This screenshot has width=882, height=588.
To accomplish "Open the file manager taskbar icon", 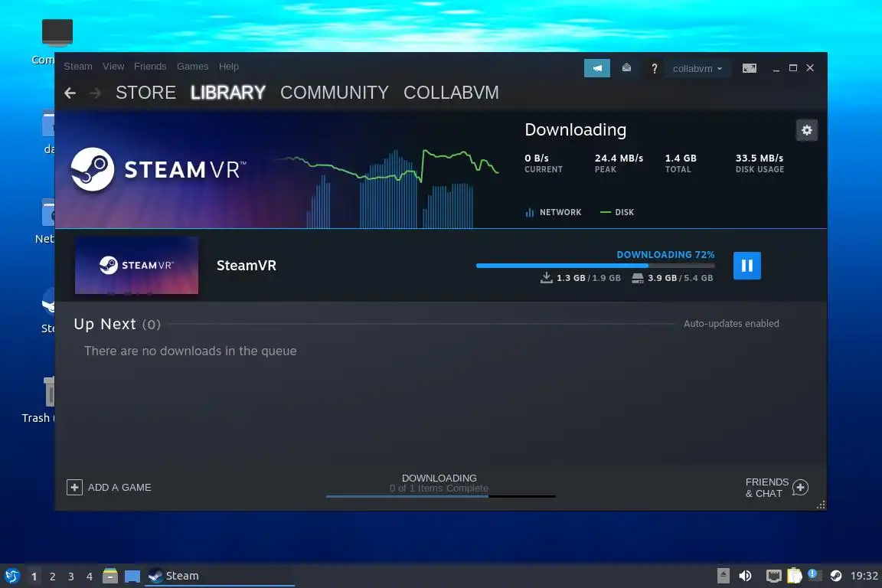I will tap(110, 576).
